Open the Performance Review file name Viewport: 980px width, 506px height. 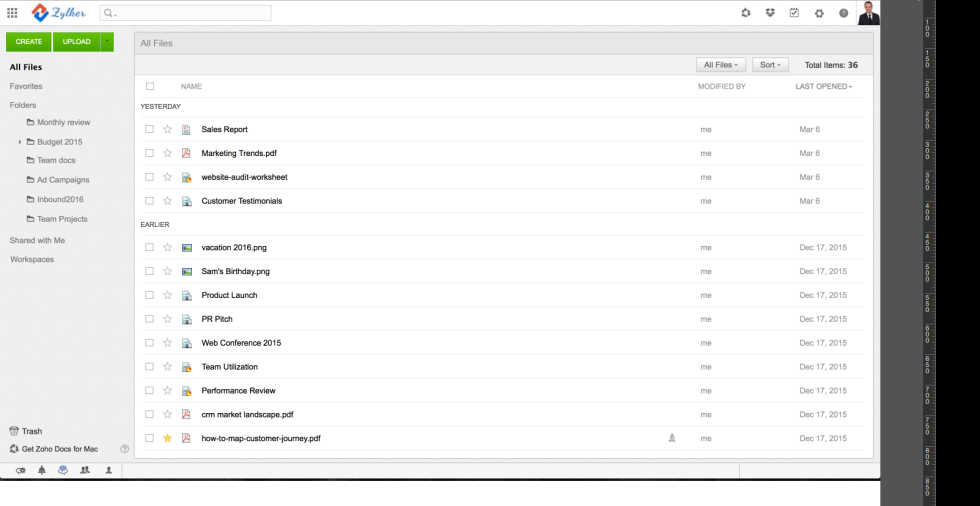point(238,390)
